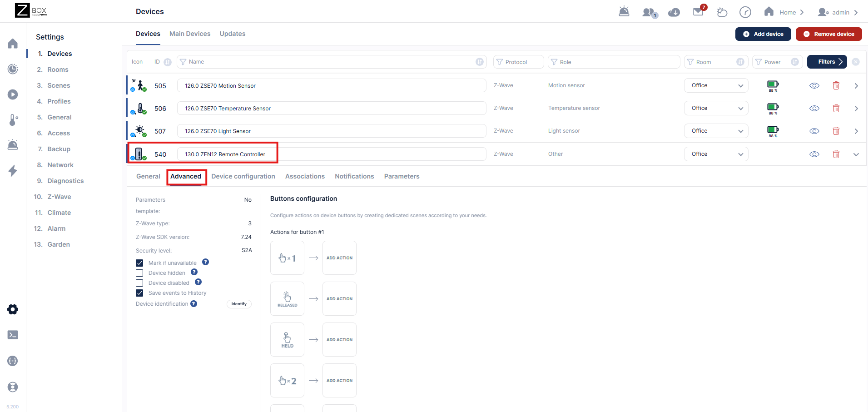Go to Home via sidebar house icon
The image size is (868, 412).
pos(13,44)
